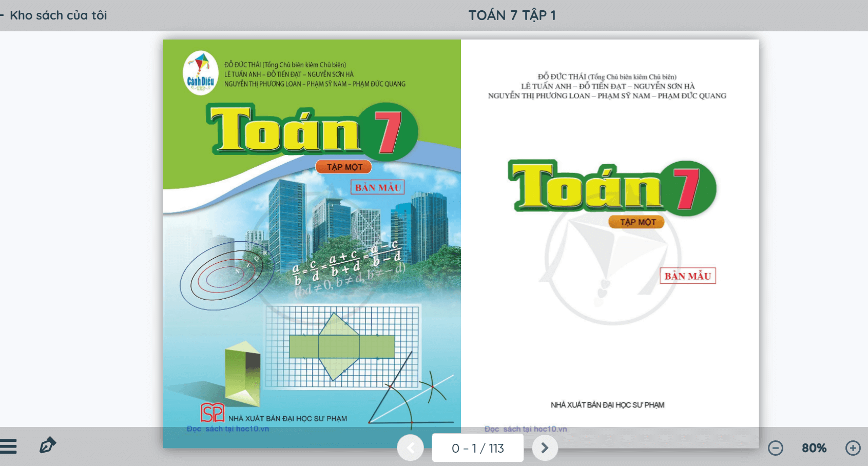
Task: Return to Kho sách của tôi
Action: (54, 15)
